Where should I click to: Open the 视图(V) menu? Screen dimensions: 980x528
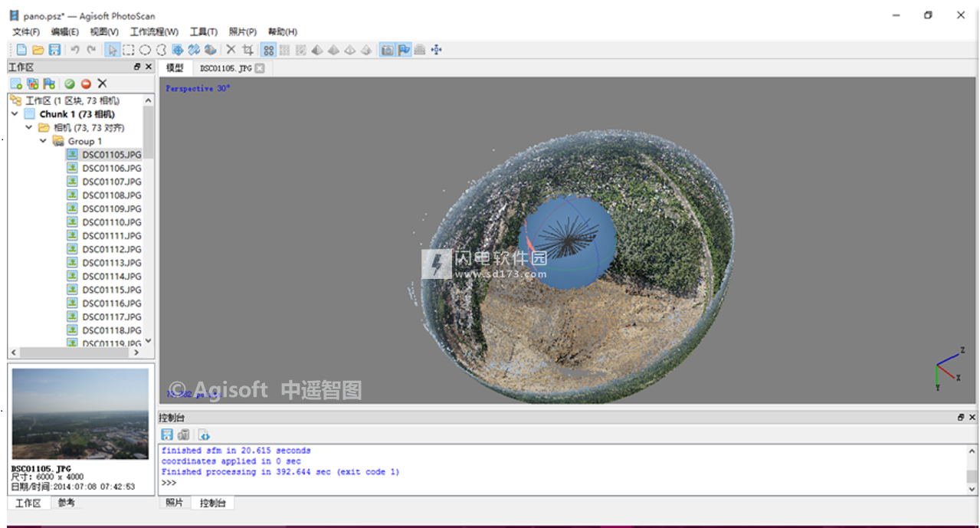(104, 31)
